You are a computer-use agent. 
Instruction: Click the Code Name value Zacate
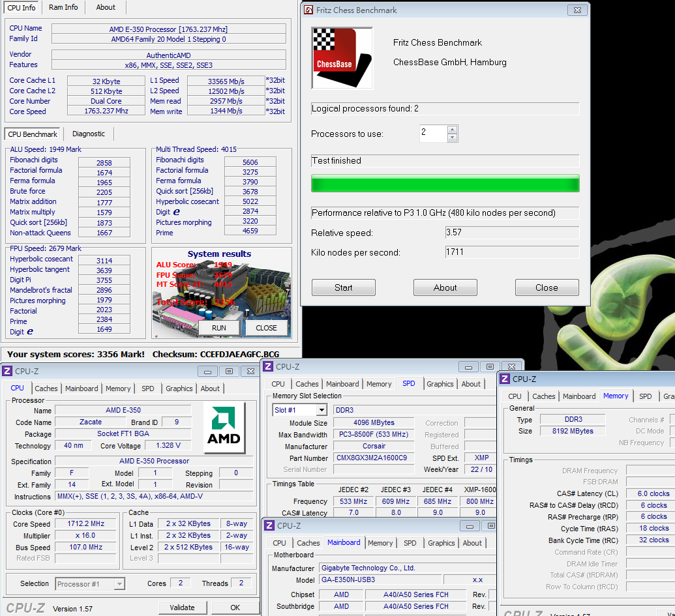pyautogui.click(x=91, y=422)
